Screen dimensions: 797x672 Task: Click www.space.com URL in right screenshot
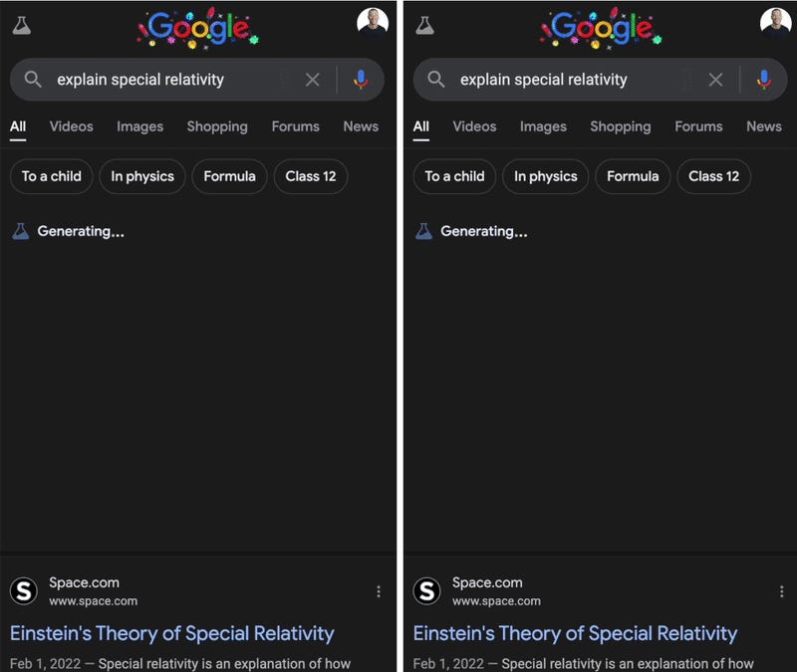[x=496, y=601]
